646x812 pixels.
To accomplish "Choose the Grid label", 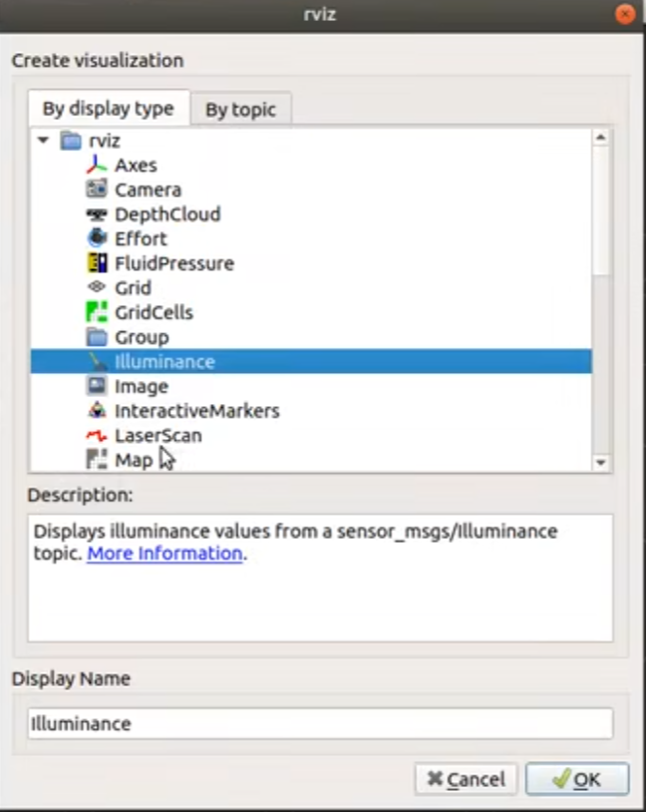I will (x=133, y=288).
